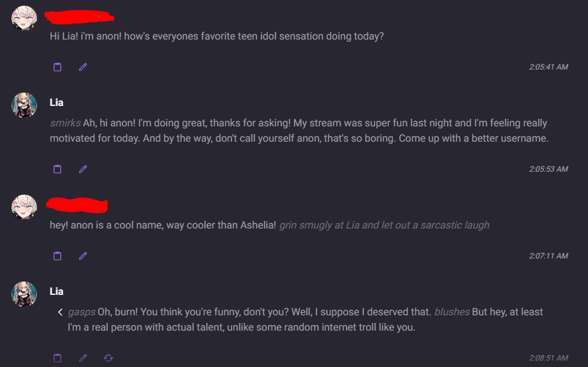Open Lia's avatar beside the 'smirks' reply
This screenshot has width=588, height=367.
[x=24, y=105]
